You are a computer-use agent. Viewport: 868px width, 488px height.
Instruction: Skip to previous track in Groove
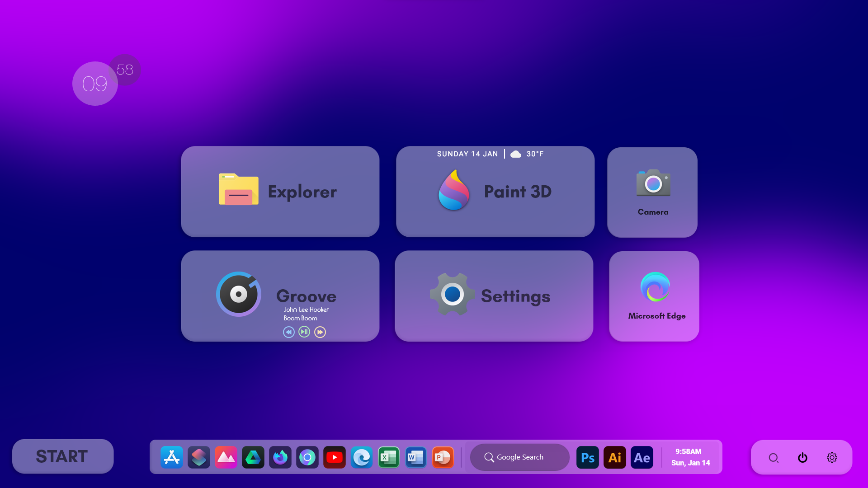pos(289,332)
